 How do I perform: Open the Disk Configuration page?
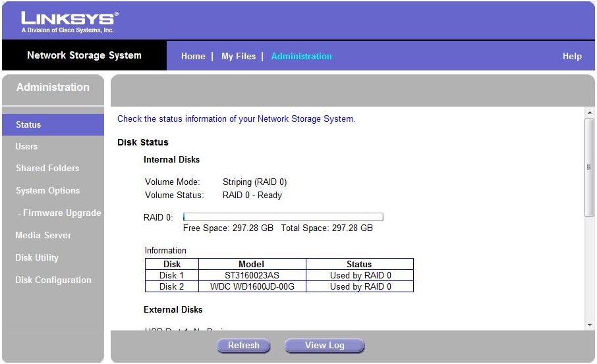pos(53,280)
